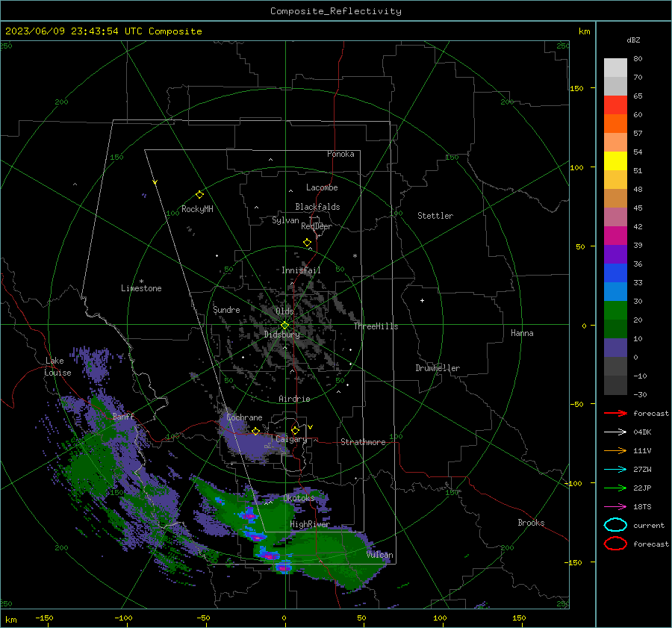The width and height of the screenshot is (672, 628).
Task: Select the Hanna label
Action: point(522,333)
